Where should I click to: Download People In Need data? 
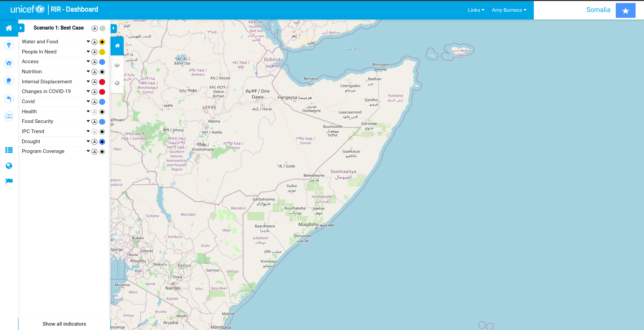tap(95, 52)
